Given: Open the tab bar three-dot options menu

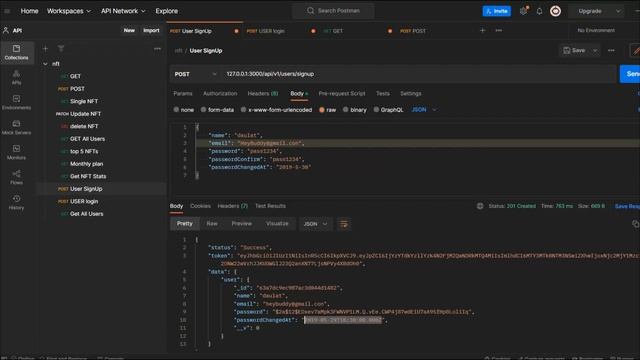Looking at the screenshot, I should click(498, 30).
